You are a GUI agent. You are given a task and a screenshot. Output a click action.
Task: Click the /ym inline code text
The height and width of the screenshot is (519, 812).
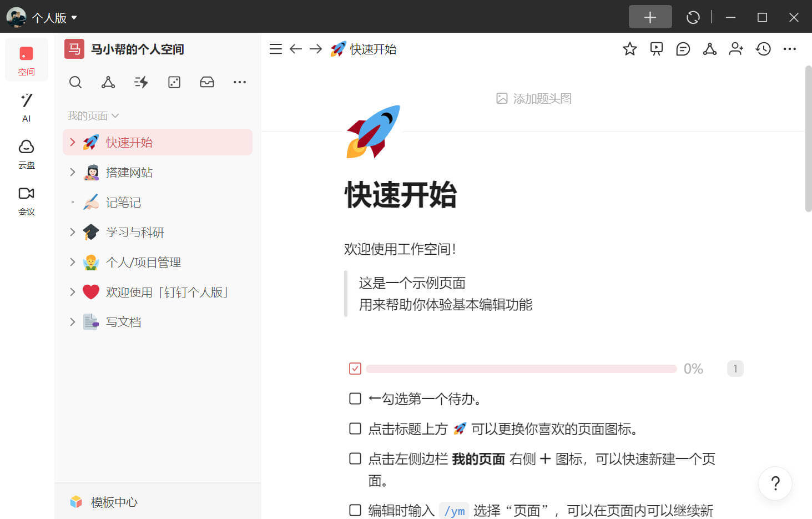point(455,511)
